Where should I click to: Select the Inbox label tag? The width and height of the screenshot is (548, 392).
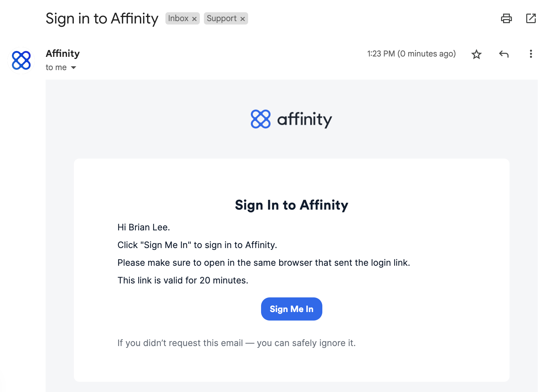[179, 19]
